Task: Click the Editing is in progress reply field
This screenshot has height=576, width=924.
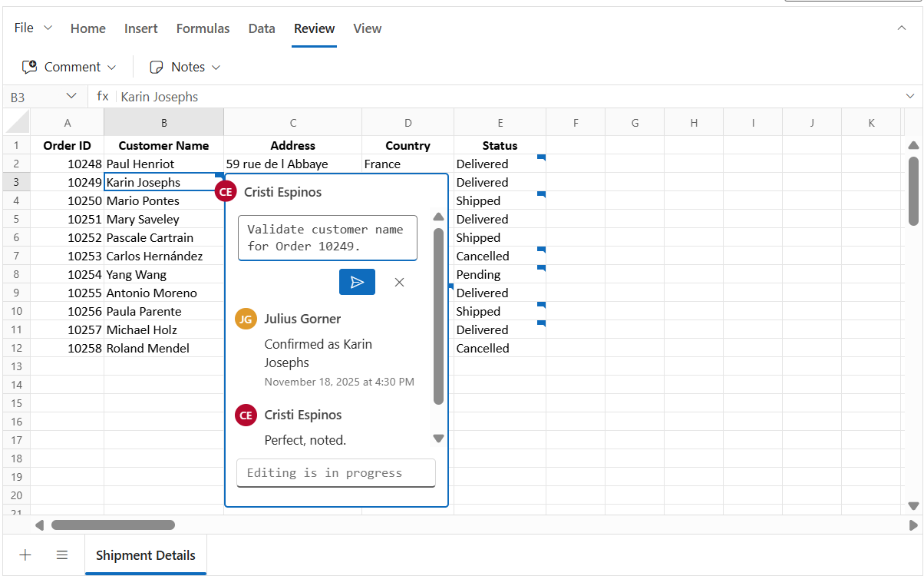Action: [335, 473]
